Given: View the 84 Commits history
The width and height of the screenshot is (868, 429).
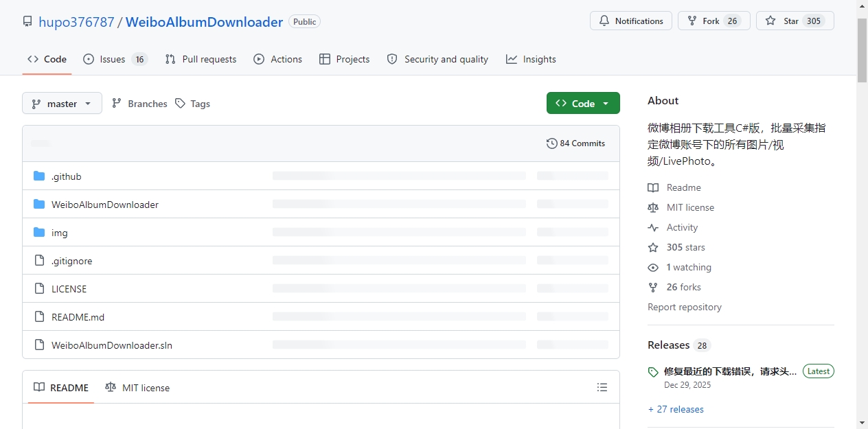Looking at the screenshot, I should tap(575, 143).
